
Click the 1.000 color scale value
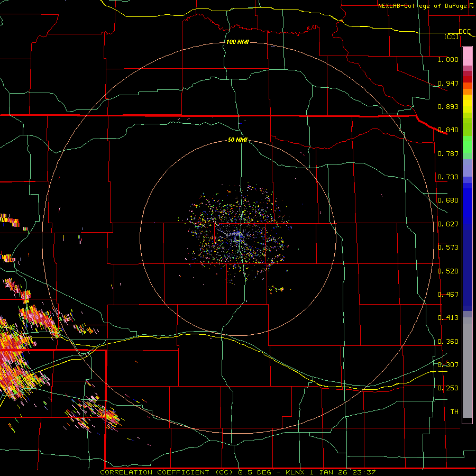tap(448, 59)
